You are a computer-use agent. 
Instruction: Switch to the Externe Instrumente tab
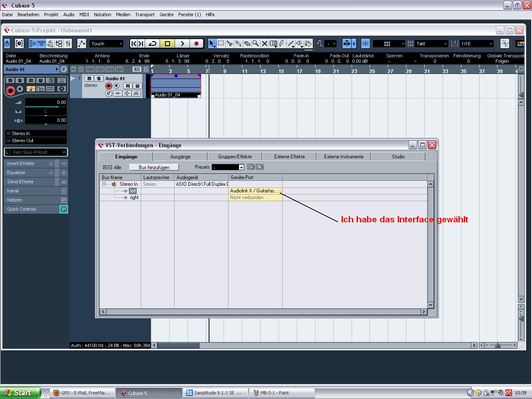click(x=344, y=157)
